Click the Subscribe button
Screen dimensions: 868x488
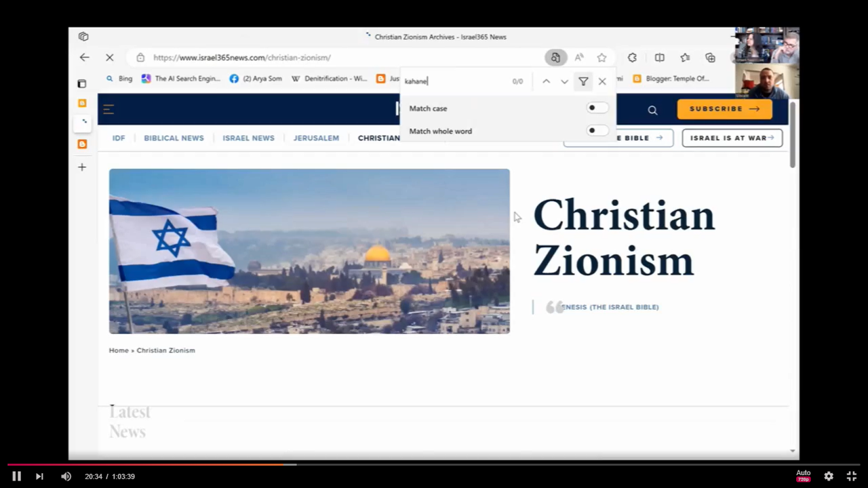(x=724, y=109)
